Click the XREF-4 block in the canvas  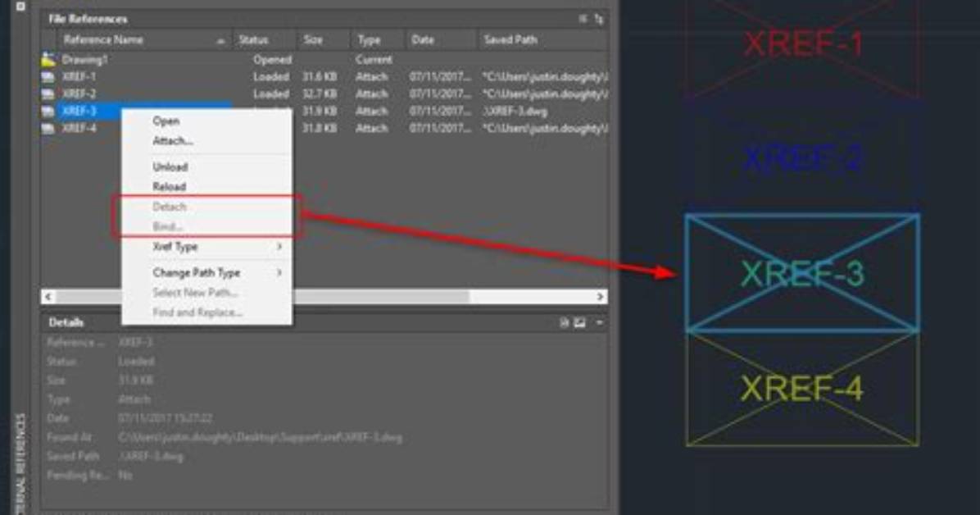click(802, 389)
